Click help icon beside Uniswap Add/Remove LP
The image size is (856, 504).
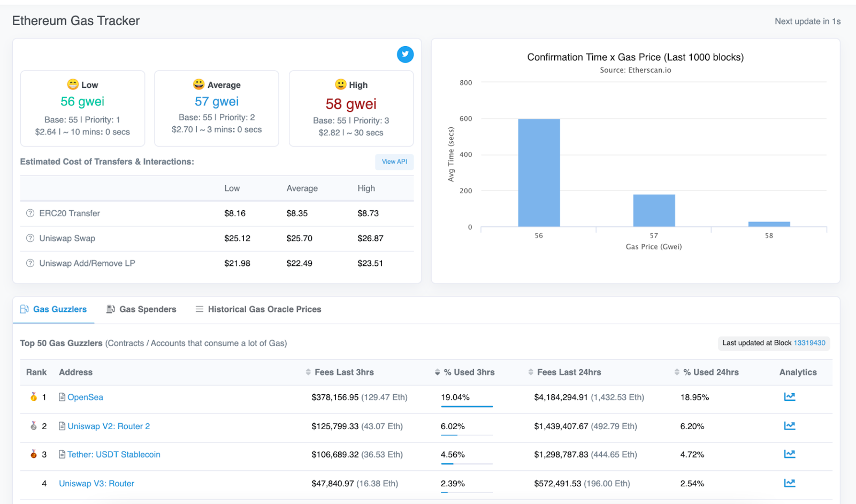(x=30, y=263)
